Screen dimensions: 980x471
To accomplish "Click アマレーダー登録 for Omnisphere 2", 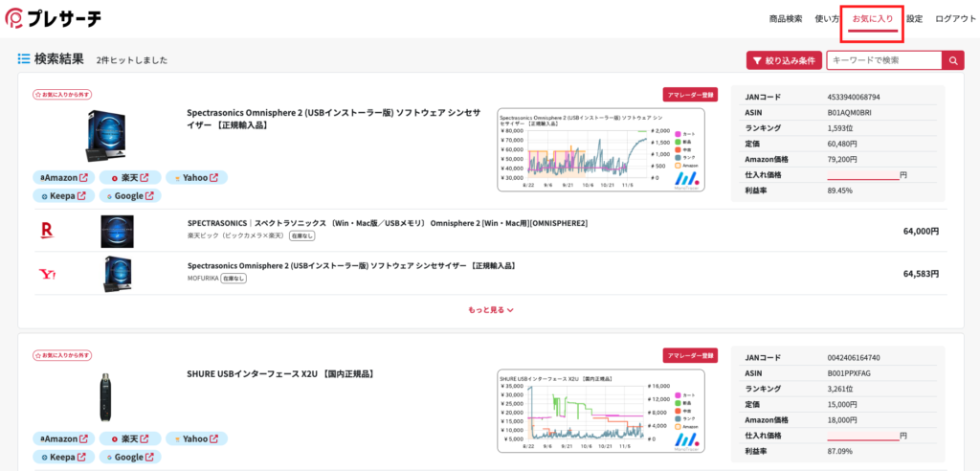I will pyautogui.click(x=690, y=95).
